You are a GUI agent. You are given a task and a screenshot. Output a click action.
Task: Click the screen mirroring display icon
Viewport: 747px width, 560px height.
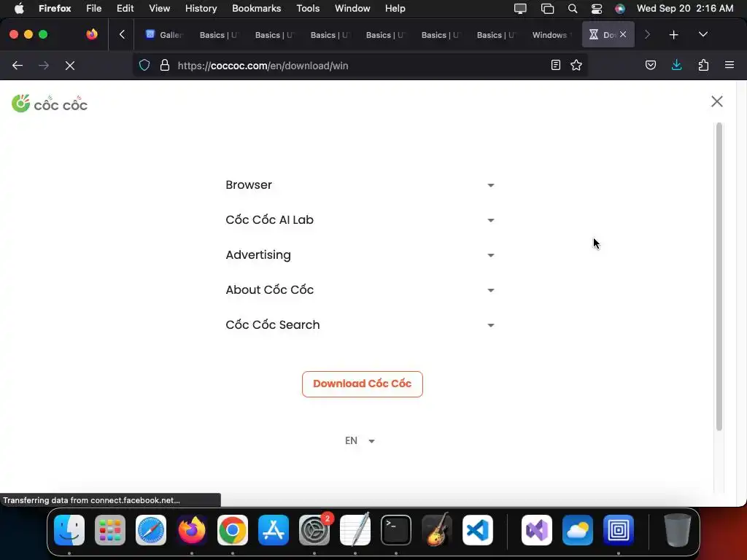[520, 9]
